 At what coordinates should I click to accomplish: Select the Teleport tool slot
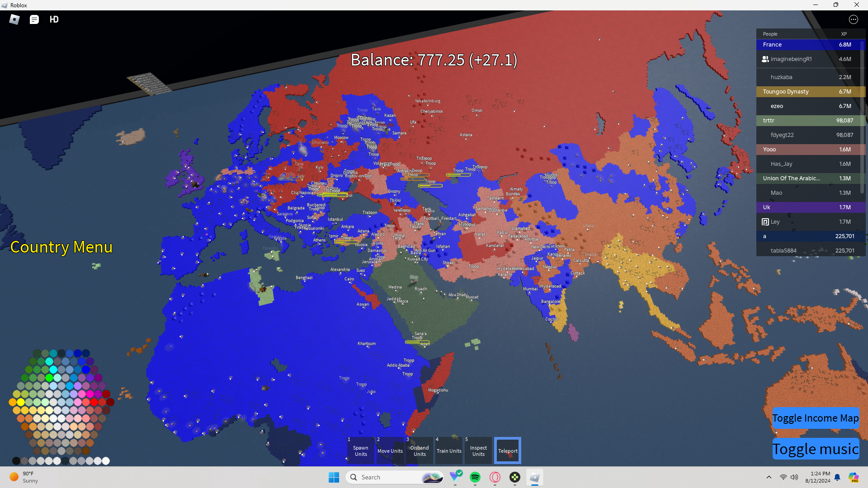(507, 450)
